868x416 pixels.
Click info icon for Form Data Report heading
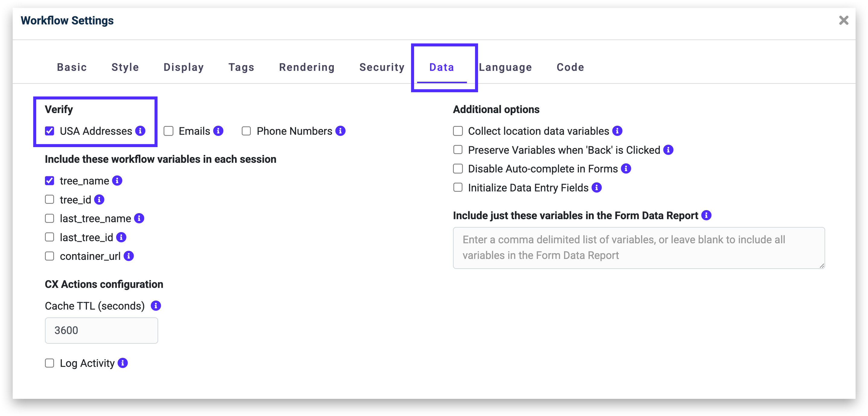tap(706, 215)
